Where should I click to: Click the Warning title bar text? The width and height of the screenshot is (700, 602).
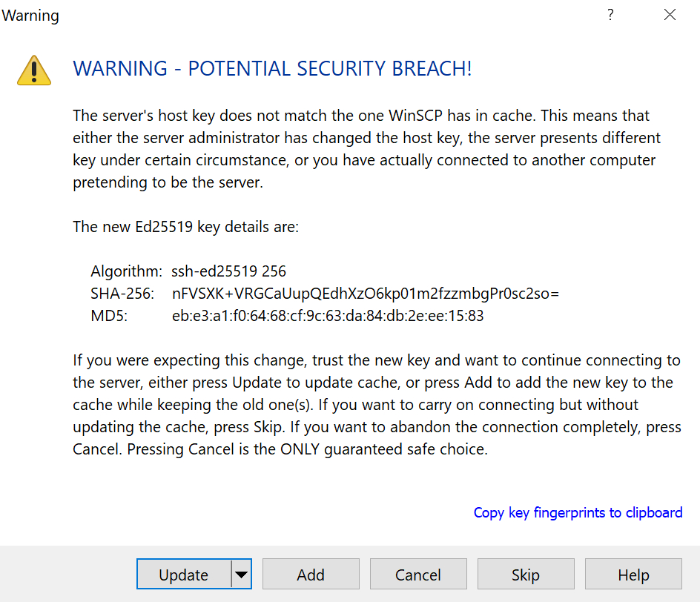tap(30, 16)
